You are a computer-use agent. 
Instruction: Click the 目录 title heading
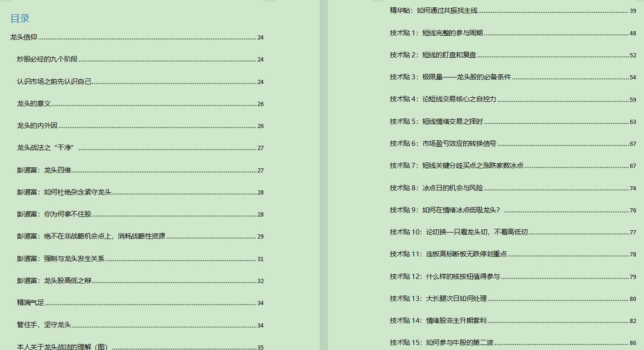click(21, 18)
